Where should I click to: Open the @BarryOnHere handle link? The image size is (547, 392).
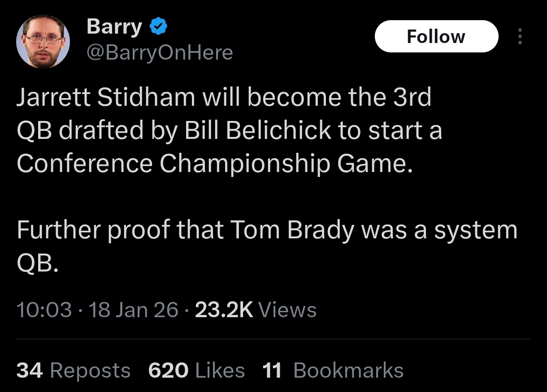click(x=160, y=53)
